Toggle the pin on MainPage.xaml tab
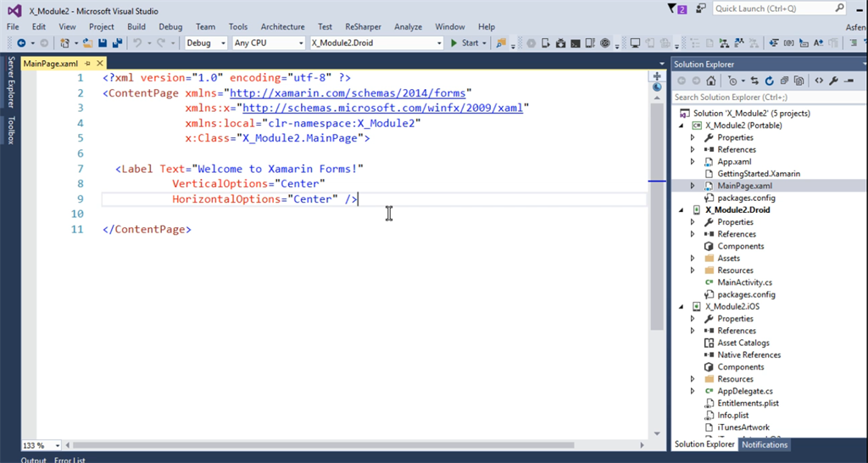This screenshot has width=868, height=463. (87, 64)
